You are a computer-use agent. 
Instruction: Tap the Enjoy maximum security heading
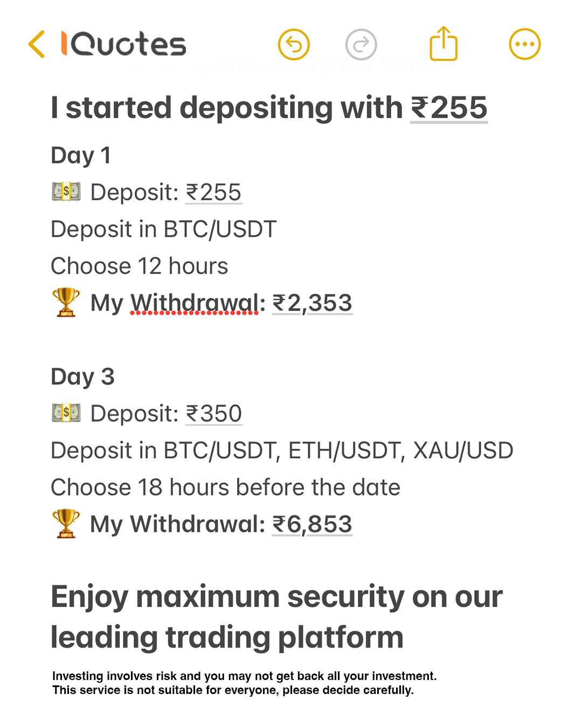click(x=277, y=617)
